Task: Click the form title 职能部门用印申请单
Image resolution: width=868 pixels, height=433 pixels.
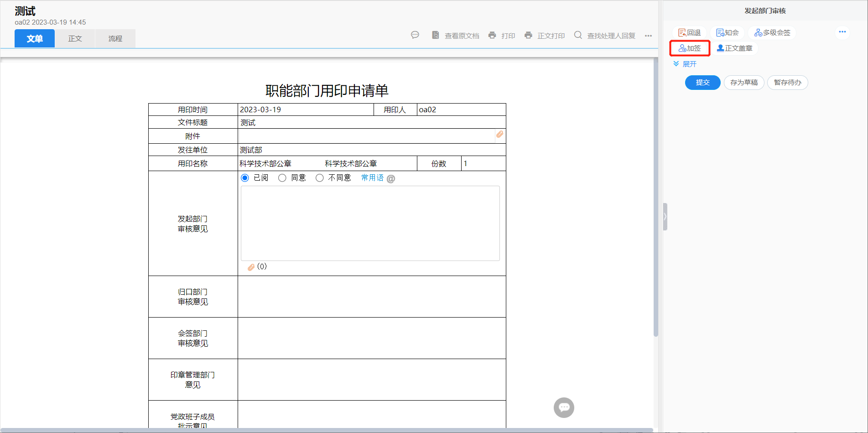Action: [327, 90]
